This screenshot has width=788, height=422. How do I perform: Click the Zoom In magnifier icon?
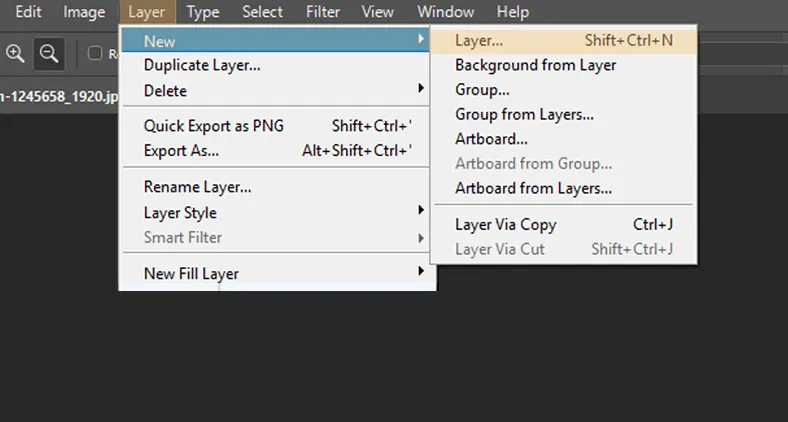tap(15, 53)
